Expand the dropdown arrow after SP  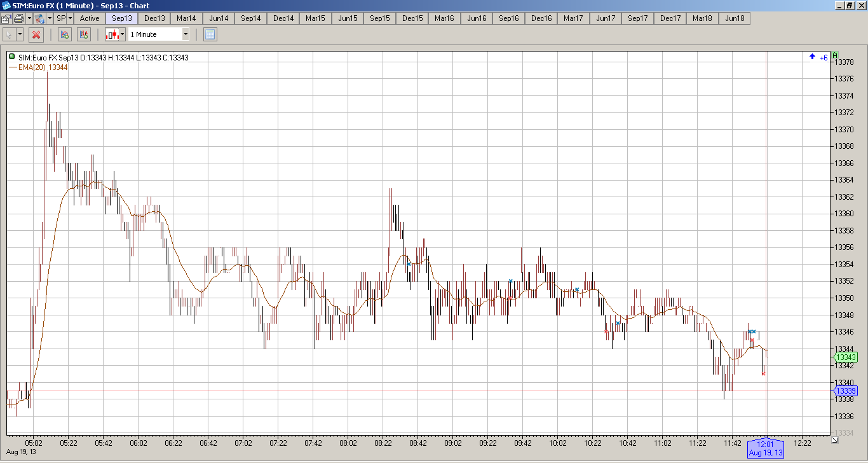(70, 18)
